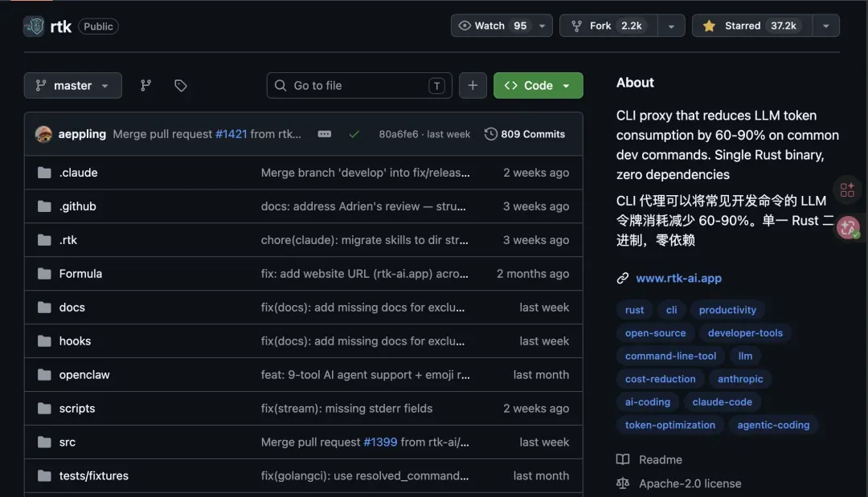Click the translation extension floating icon
This screenshot has height=497, width=868.
click(x=848, y=227)
